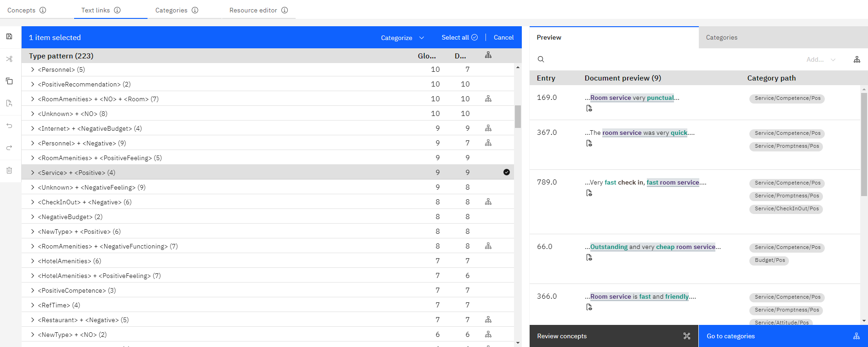Click info icon beside Categories tab
868x347 pixels.
point(195,10)
